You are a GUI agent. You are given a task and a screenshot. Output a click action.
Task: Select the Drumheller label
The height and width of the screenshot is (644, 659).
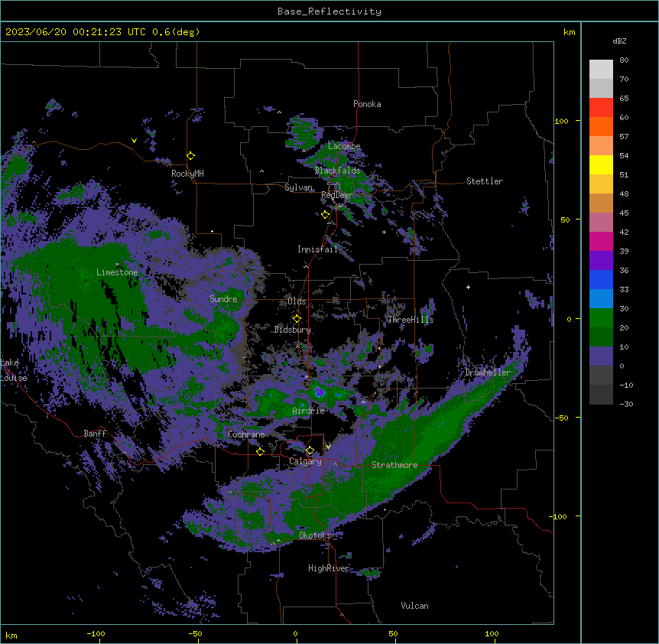click(x=488, y=372)
